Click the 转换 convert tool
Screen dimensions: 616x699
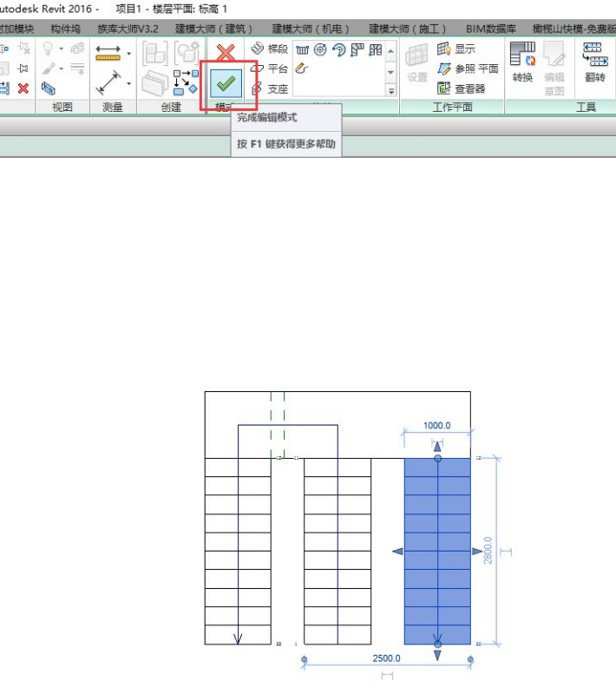click(x=522, y=65)
